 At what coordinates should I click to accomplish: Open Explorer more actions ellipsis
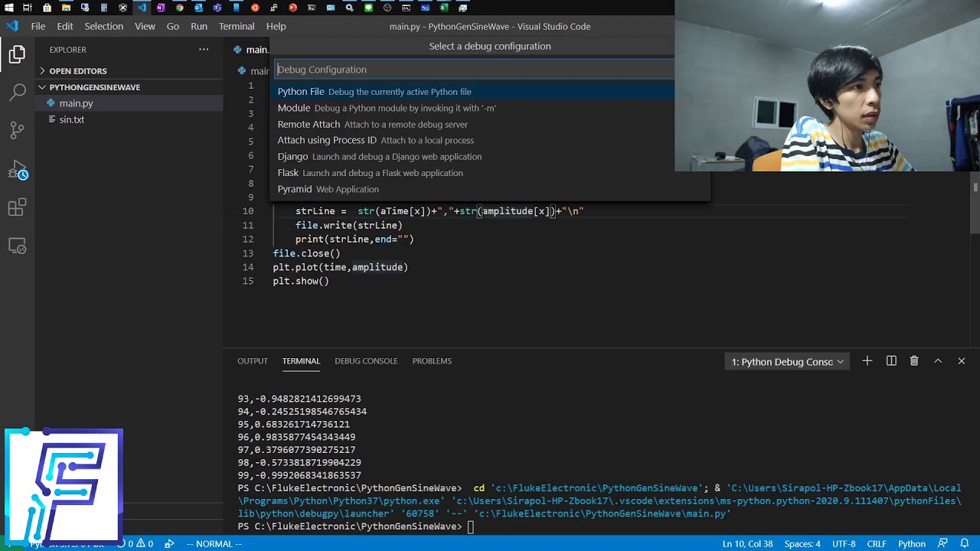[204, 50]
